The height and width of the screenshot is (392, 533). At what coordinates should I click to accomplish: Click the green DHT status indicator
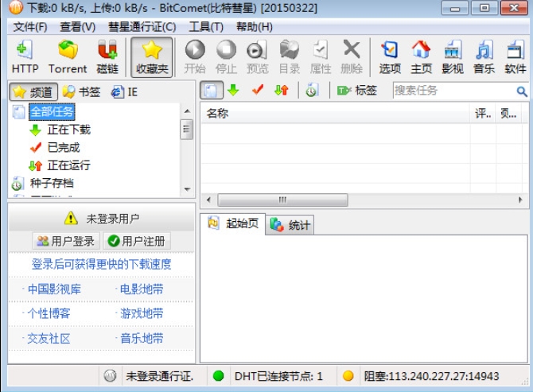click(218, 375)
